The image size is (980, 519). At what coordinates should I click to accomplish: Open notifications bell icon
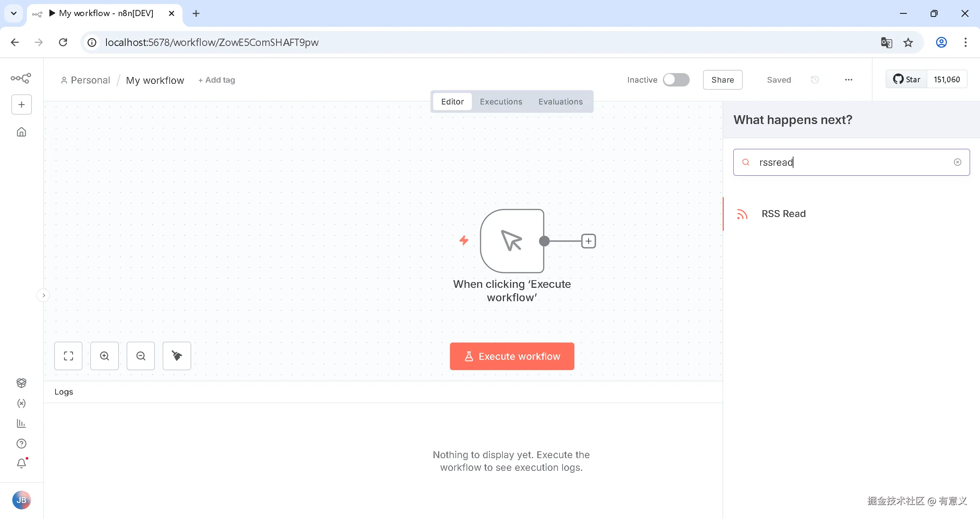[21, 464]
